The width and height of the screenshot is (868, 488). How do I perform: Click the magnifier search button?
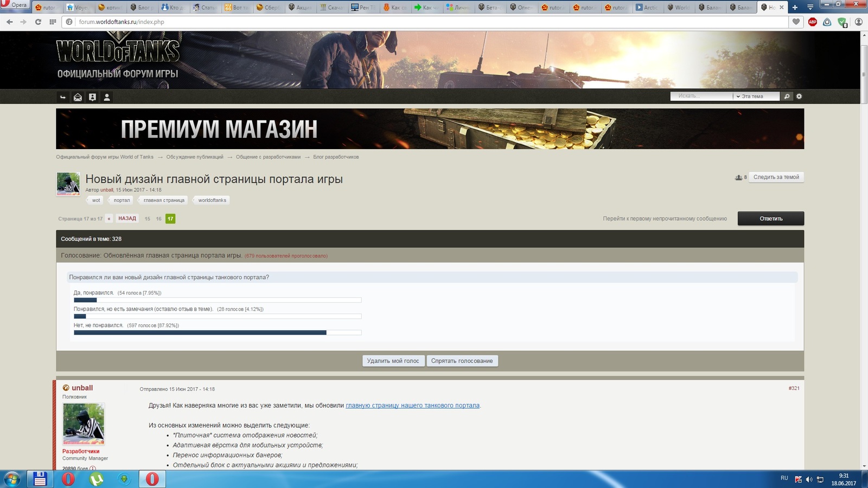tap(787, 97)
